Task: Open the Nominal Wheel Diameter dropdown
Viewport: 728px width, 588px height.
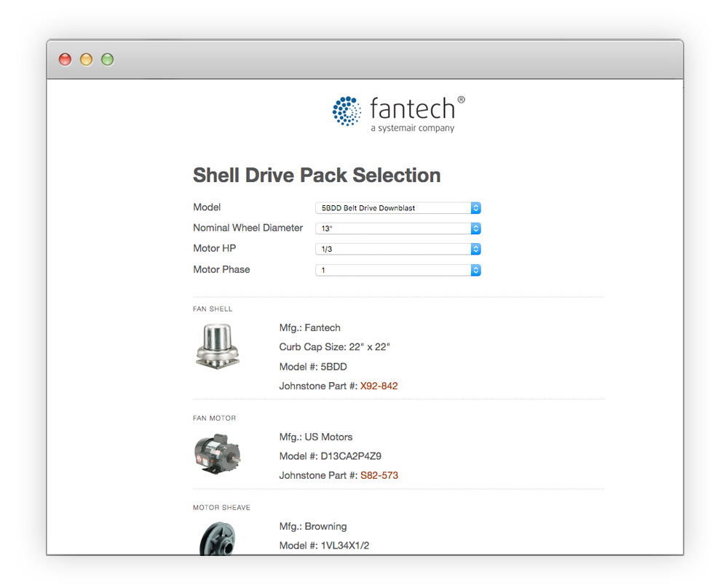Action: [398, 229]
